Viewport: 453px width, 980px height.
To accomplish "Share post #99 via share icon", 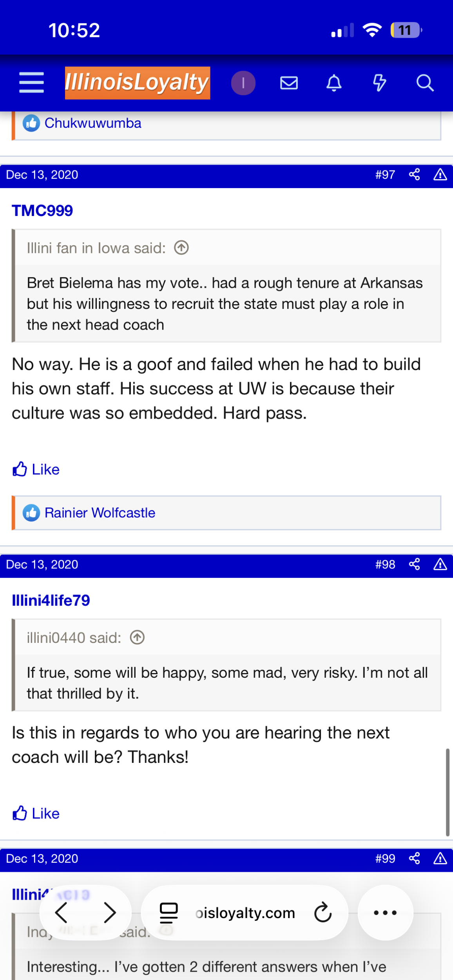I will [414, 858].
